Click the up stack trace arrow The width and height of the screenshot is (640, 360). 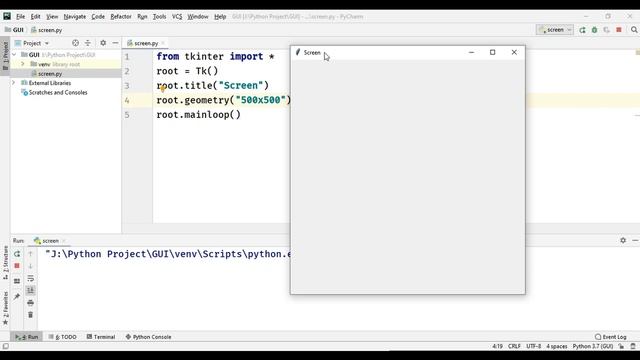[30, 254]
